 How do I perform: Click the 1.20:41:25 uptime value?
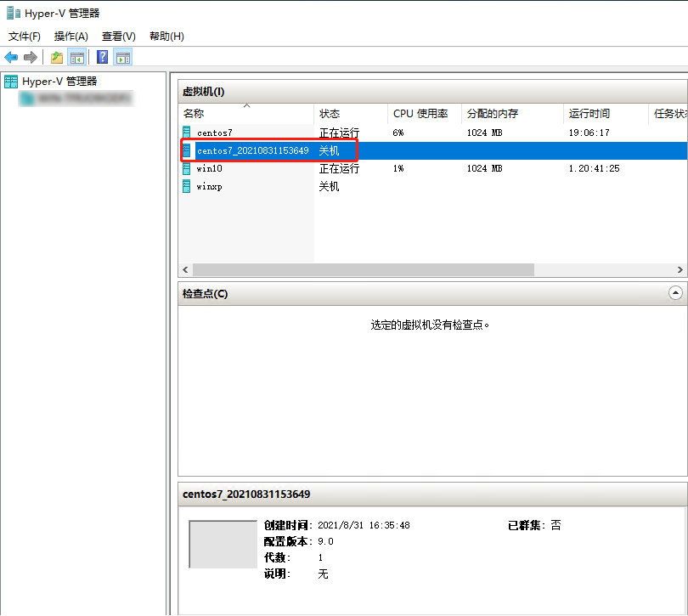pyautogui.click(x=594, y=168)
